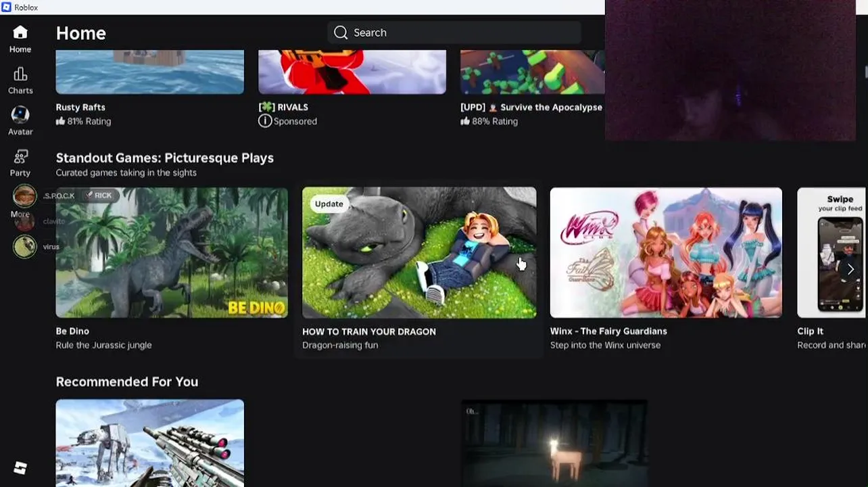Click 'Curated games taking in the sights' subtitle
This screenshot has height=487, width=868.
click(x=126, y=172)
